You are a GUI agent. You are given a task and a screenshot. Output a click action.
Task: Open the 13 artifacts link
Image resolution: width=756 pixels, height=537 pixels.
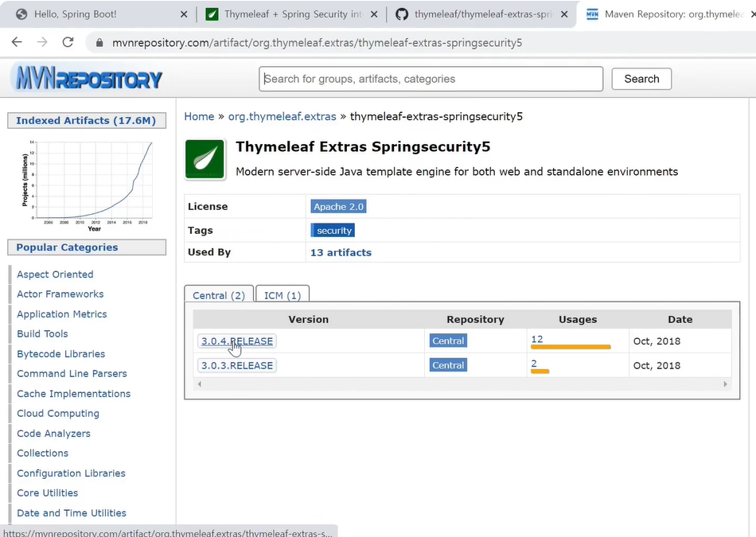(341, 253)
